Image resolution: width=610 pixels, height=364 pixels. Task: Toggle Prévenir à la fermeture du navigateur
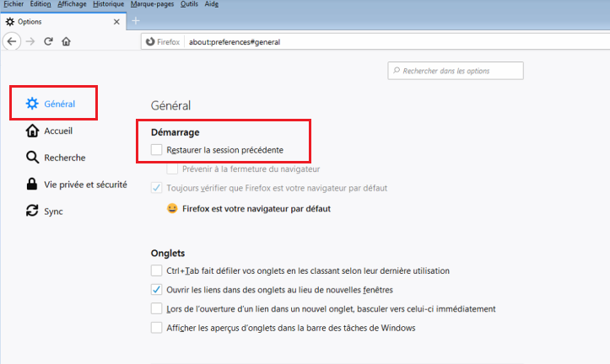click(x=172, y=169)
